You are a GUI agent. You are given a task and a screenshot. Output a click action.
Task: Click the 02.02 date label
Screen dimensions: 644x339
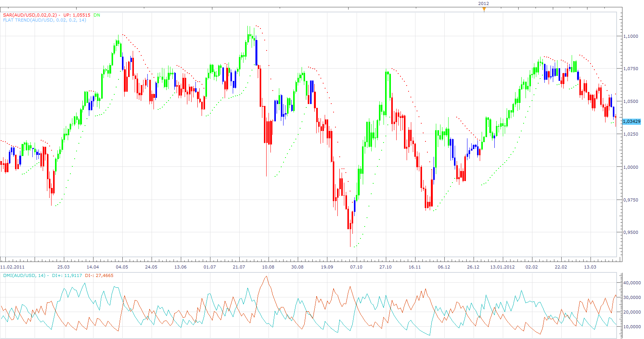tap(532, 267)
